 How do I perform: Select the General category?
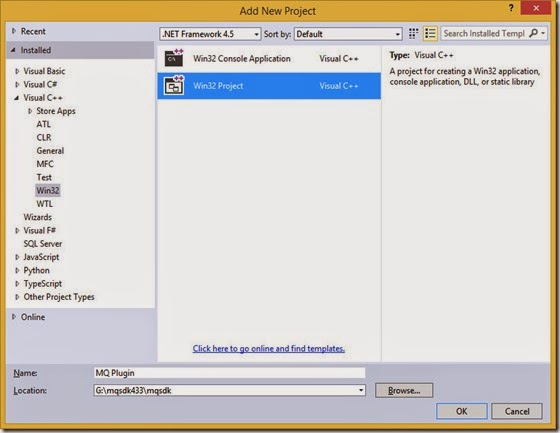pyautogui.click(x=50, y=151)
